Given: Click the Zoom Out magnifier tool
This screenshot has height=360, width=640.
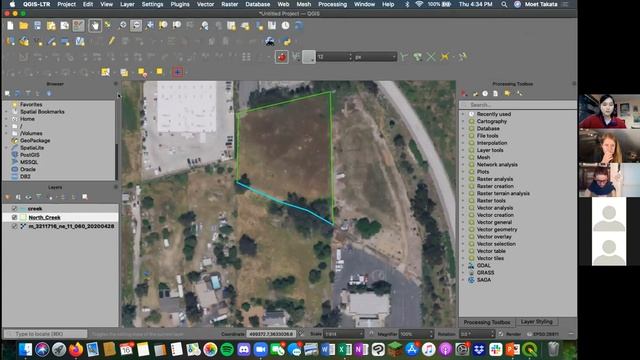Looking at the screenshot, I should 136,26.
